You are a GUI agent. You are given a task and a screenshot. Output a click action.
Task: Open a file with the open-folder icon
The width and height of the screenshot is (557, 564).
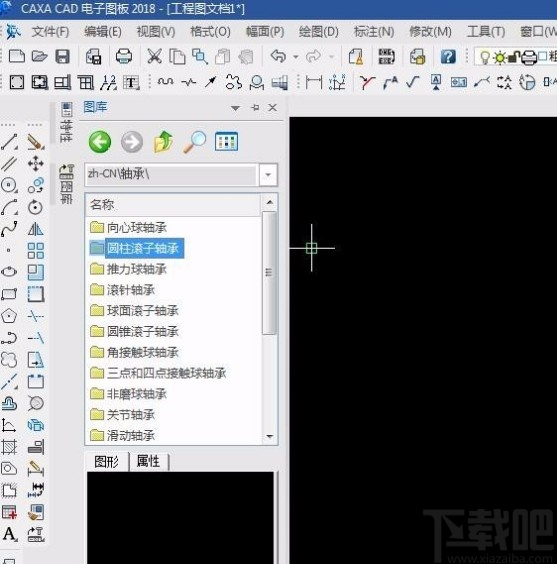click(39, 56)
